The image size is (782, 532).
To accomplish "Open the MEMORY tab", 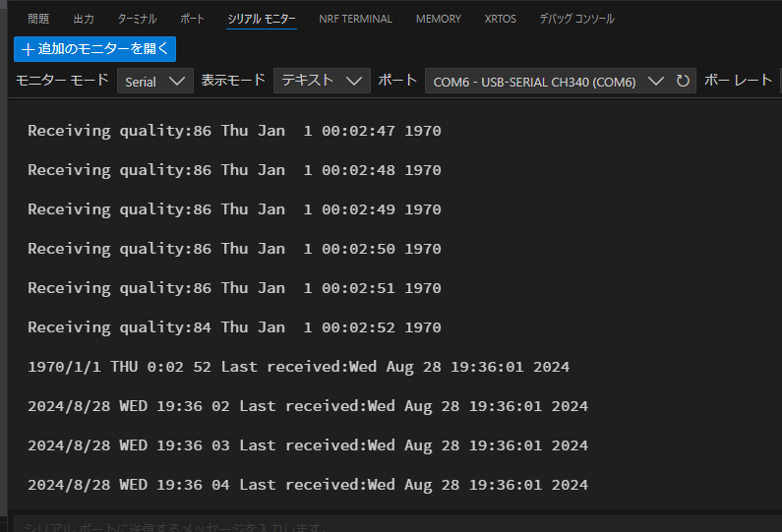I will click(438, 19).
